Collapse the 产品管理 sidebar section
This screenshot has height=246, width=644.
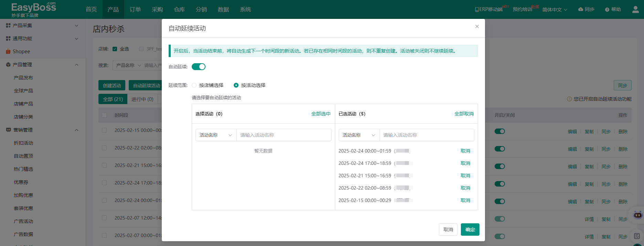(x=76, y=65)
